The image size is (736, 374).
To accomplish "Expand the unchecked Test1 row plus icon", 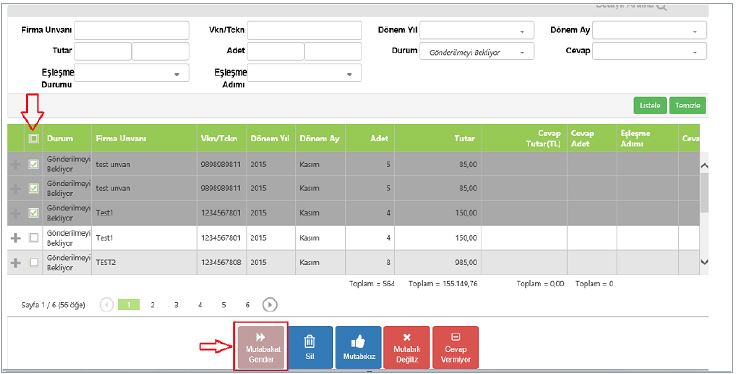I will (15, 238).
